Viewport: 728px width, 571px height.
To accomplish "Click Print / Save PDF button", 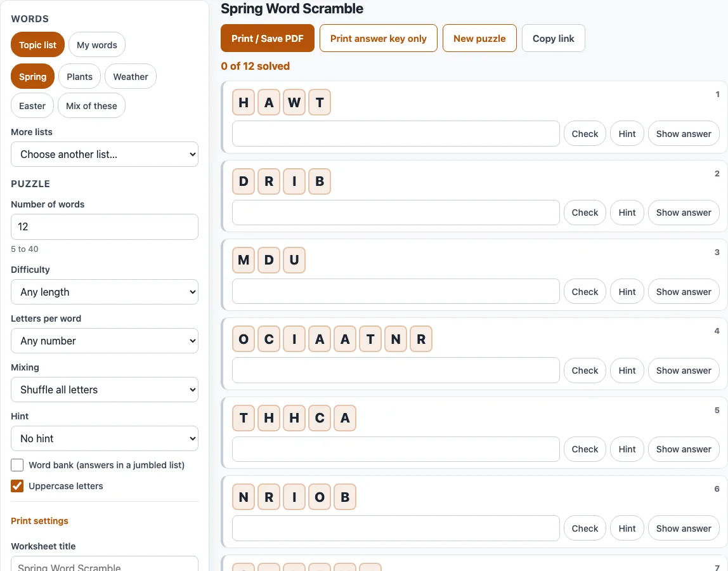I will tap(268, 38).
